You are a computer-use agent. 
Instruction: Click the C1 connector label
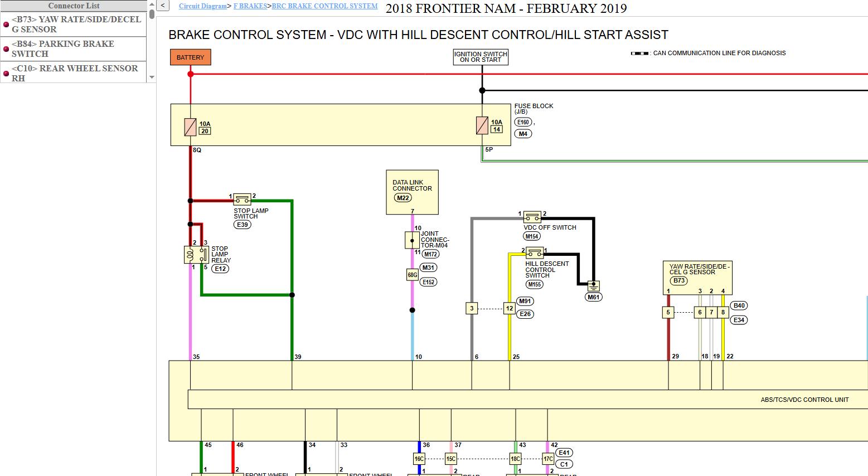564,464
